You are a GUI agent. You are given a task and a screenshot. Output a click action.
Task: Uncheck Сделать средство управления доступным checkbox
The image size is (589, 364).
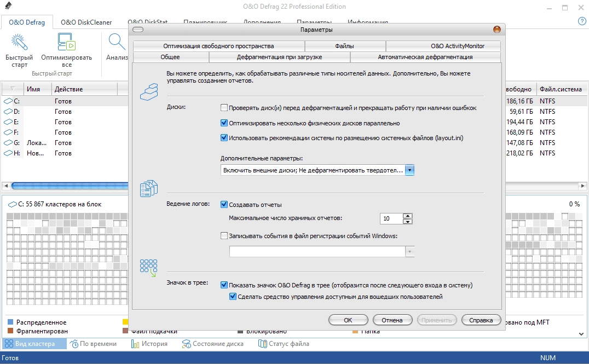pyautogui.click(x=233, y=297)
